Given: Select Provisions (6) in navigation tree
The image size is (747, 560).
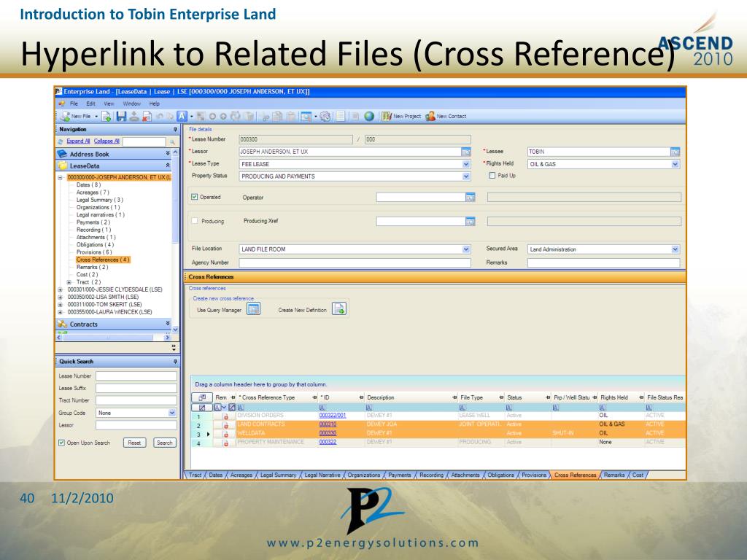Looking at the screenshot, I should [94, 252].
